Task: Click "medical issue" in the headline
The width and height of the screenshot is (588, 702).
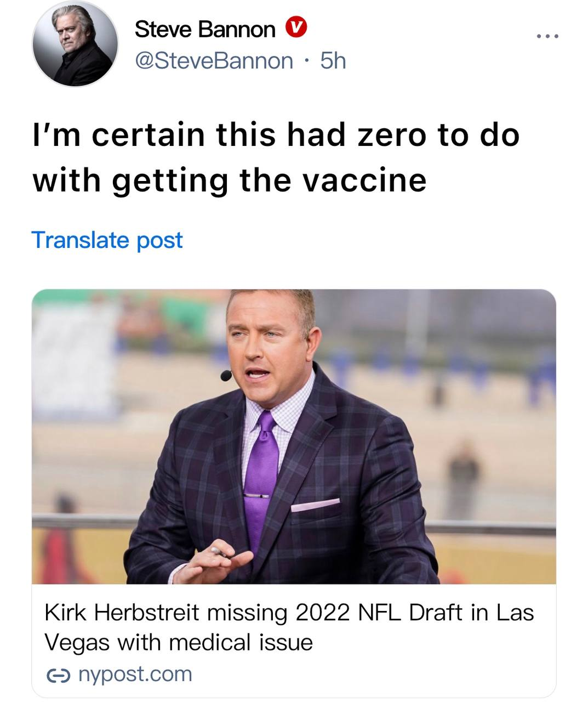Action: (x=242, y=642)
